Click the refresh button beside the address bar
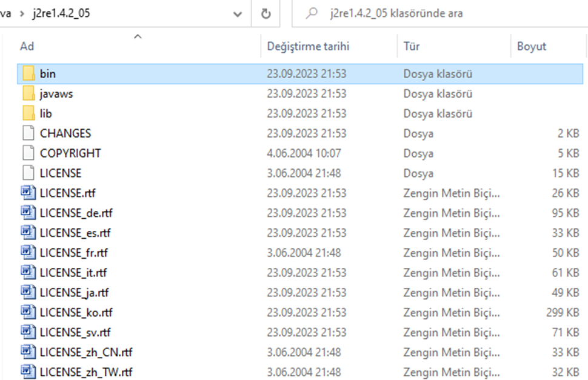The height and width of the screenshot is (380, 588). click(x=266, y=13)
